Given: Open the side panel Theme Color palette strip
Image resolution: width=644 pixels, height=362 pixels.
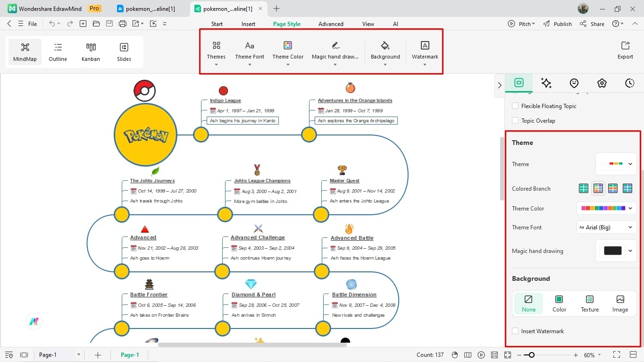Looking at the screenshot, I should point(606,208).
